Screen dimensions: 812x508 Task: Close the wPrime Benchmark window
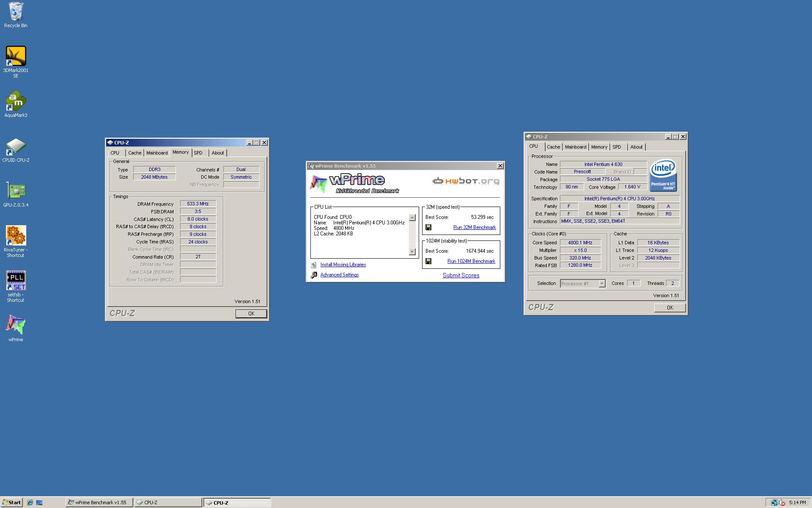(x=500, y=166)
